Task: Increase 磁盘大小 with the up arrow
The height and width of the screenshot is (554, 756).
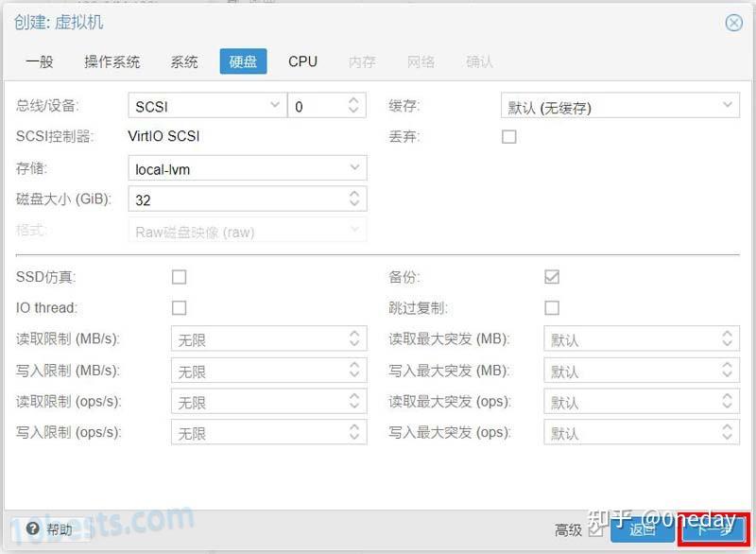Action: pyautogui.click(x=354, y=194)
